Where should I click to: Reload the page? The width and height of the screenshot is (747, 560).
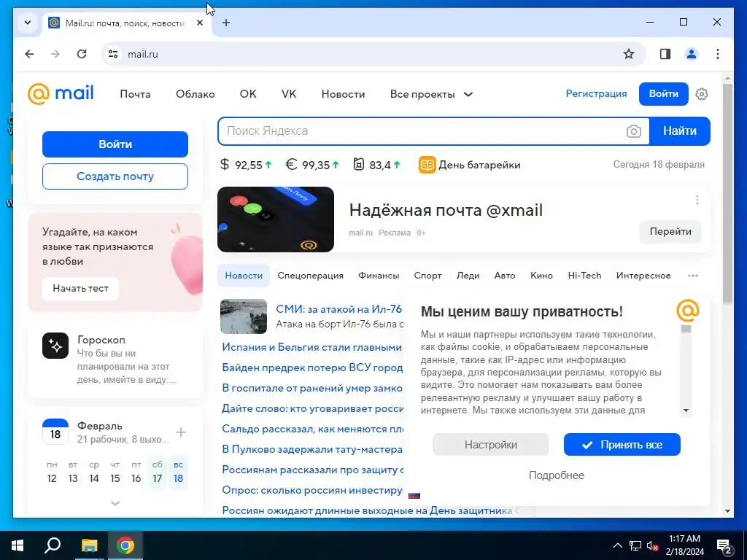[82, 54]
